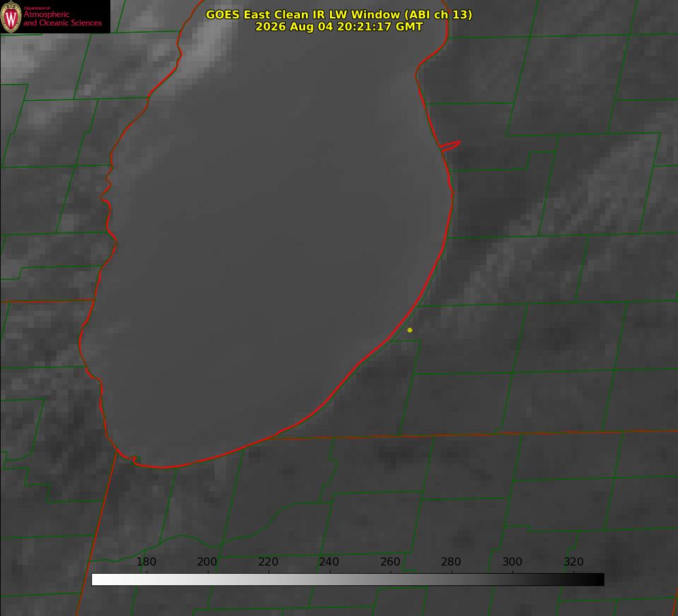Pick the 300 value on the colorbar
The width and height of the screenshot is (678, 616).
click(x=512, y=561)
